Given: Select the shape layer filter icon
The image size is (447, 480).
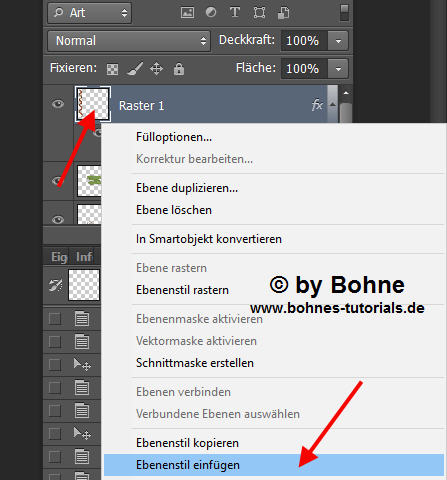Looking at the screenshot, I should [259, 13].
